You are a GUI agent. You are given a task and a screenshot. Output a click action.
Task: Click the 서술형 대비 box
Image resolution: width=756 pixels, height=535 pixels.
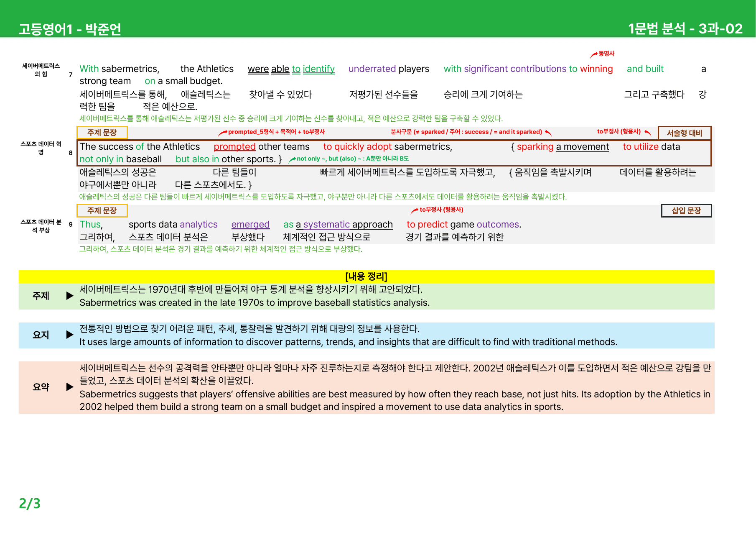click(x=685, y=133)
